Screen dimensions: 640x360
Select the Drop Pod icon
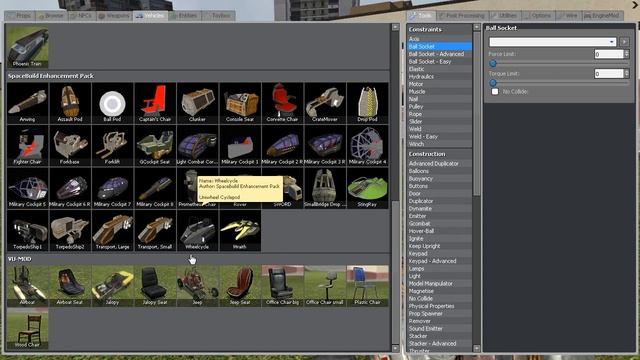click(367, 103)
